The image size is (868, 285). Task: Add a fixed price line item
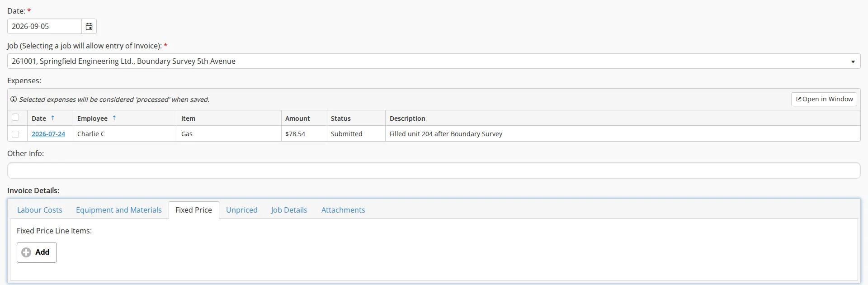click(x=37, y=252)
